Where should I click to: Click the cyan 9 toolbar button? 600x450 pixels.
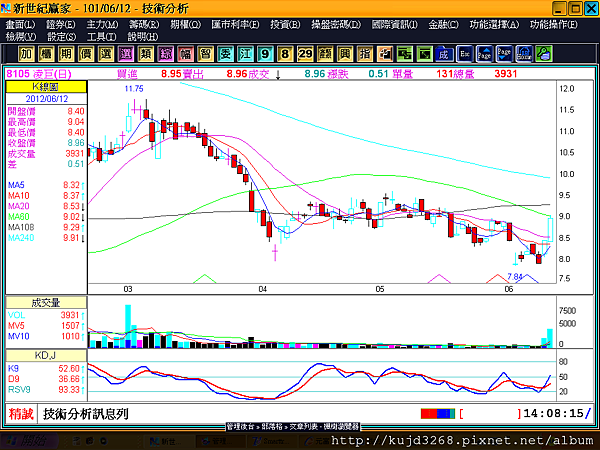(x=265, y=54)
